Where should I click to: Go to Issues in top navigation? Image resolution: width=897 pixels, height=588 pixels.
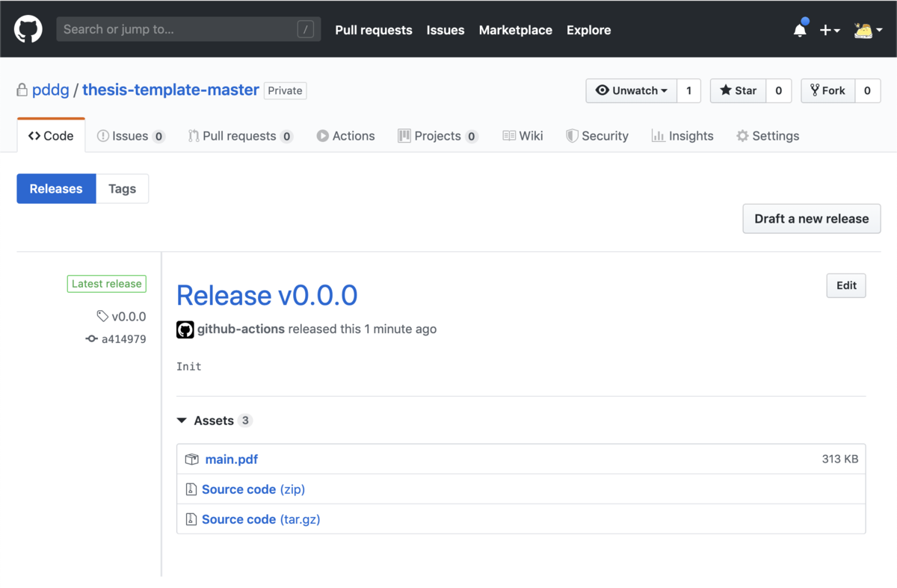pos(446,30)
